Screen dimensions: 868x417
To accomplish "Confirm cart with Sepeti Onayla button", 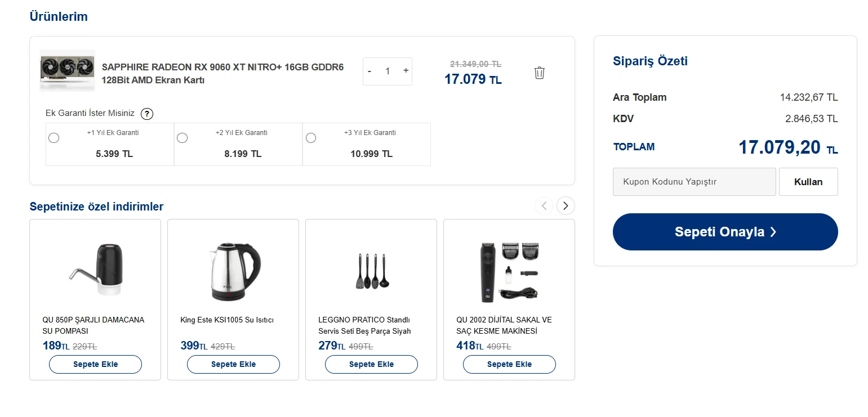I will point(725,232).
